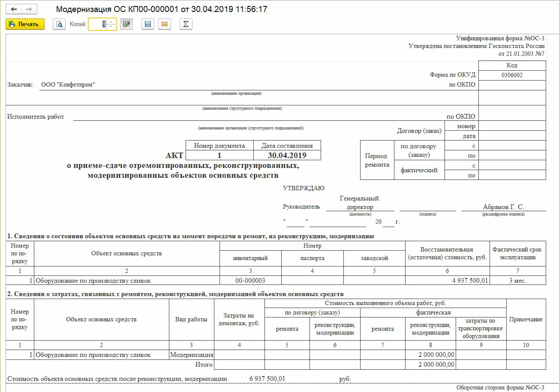Click the Модернизация work type cell
Viewport: 559px width, 392px height.
click(x=192, y=355)
